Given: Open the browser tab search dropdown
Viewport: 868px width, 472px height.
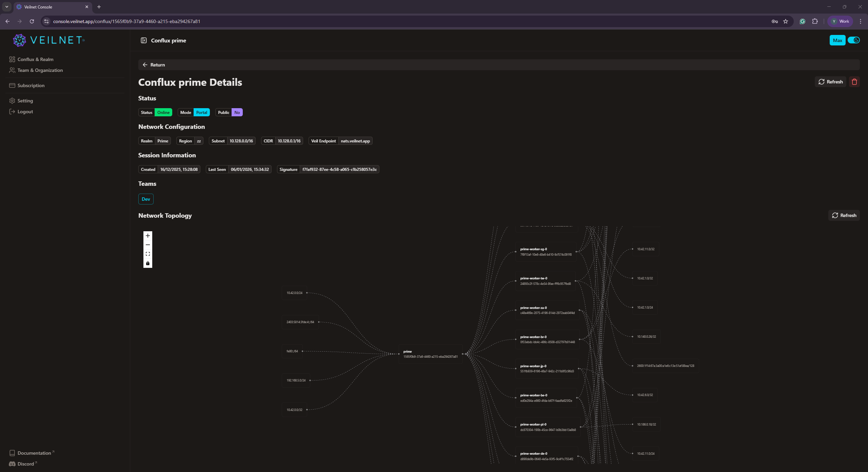Looking at the screenshot, I should [6, 6].
